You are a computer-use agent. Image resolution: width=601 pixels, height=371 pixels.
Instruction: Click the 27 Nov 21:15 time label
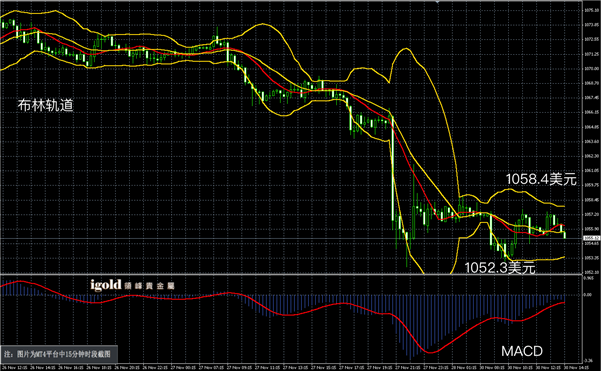408,367
